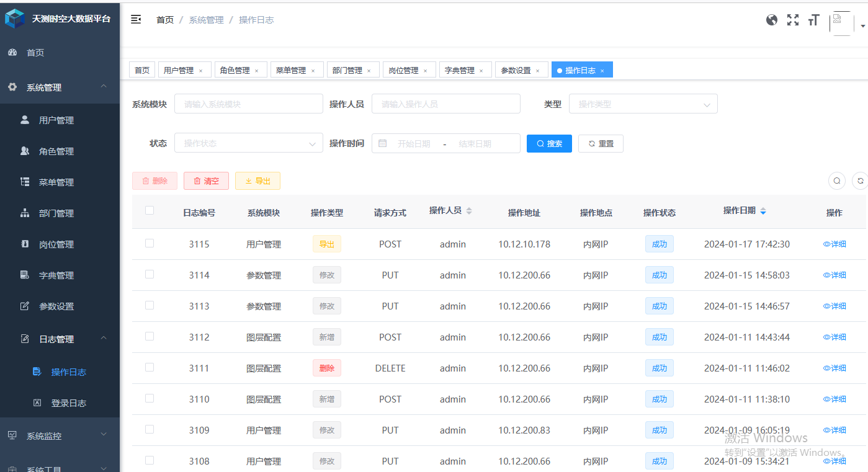Click the blue 搜索 button
Viewport: 868px width, 472px height.
[x=548, y=143]
